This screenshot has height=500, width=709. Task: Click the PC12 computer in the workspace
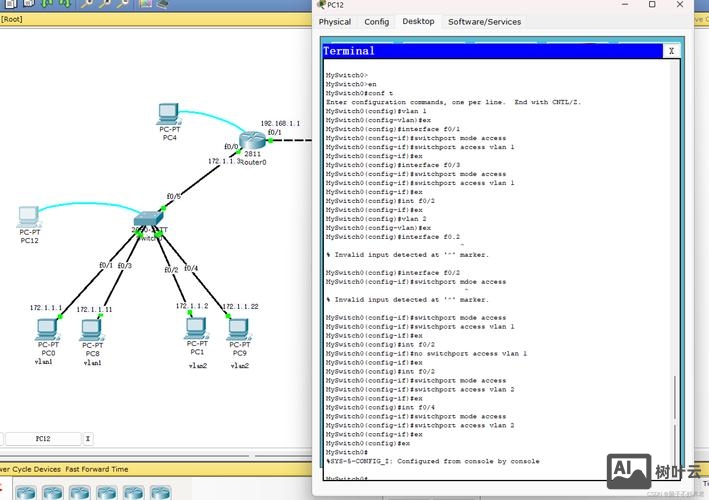coord(29,217)
